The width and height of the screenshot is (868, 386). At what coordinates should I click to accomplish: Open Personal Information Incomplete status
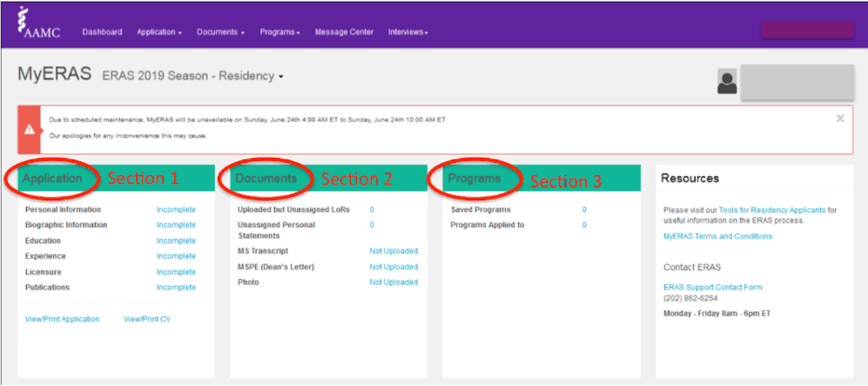tap(176, 210)
